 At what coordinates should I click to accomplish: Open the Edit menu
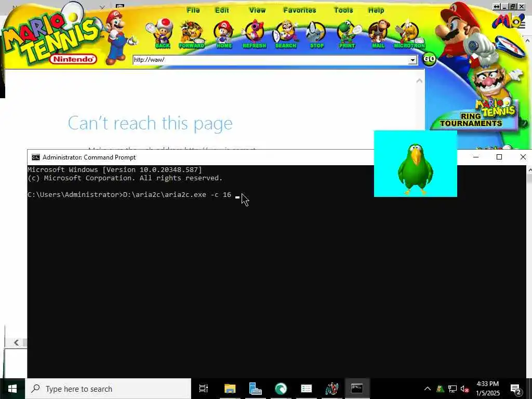tap(222, 10)
